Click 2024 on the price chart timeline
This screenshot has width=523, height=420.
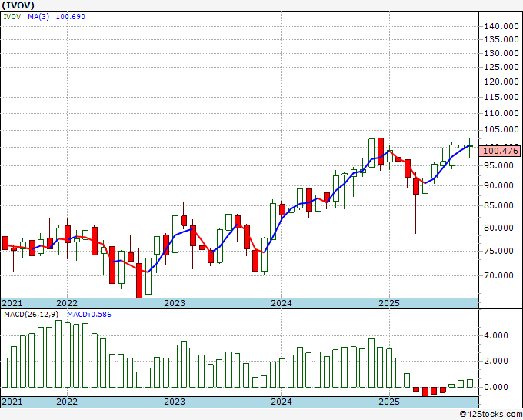point(281,303)
